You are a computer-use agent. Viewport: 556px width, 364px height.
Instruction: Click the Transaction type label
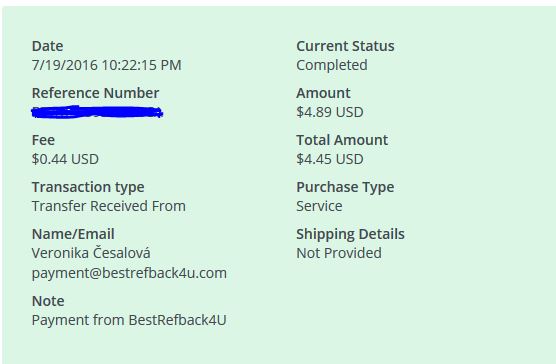tap(88, 187)
